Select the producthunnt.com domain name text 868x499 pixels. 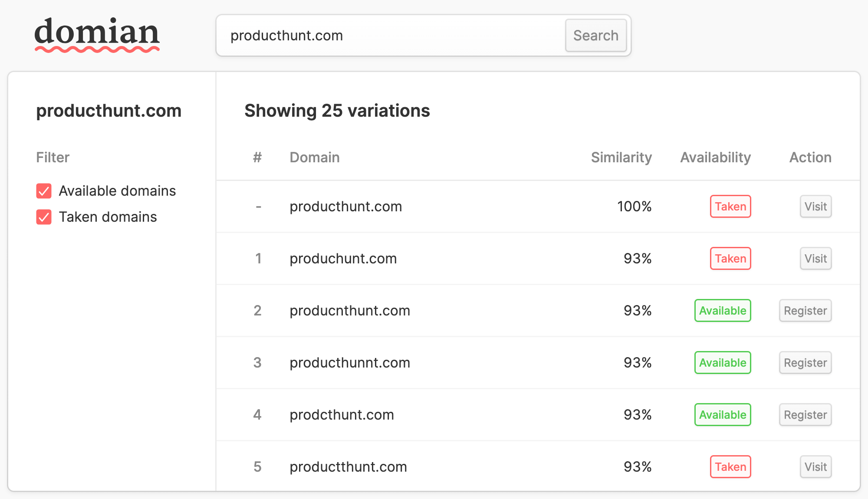coord(350,363)
